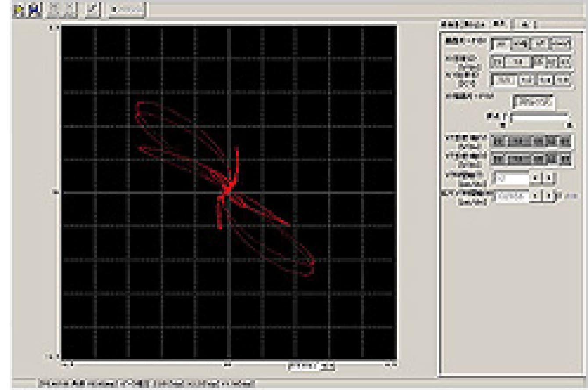Click the white numeric field above the bottom row
The height and width of the screenshot is (390, 588).
(x=511, y=178)
